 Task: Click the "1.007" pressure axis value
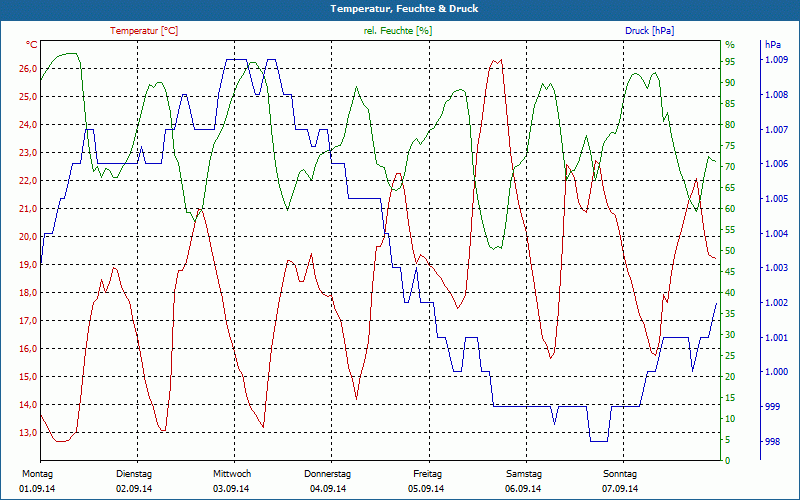776,130
